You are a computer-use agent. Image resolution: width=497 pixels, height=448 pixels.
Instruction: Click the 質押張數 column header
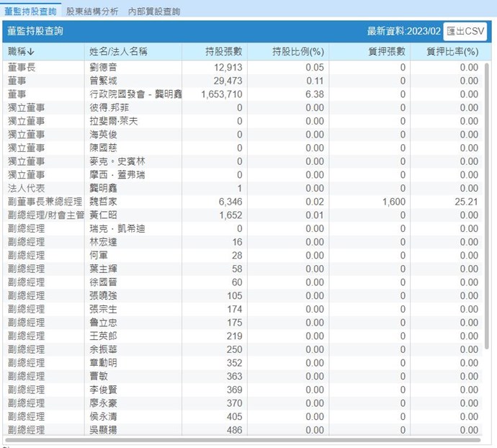pos(386,52)
